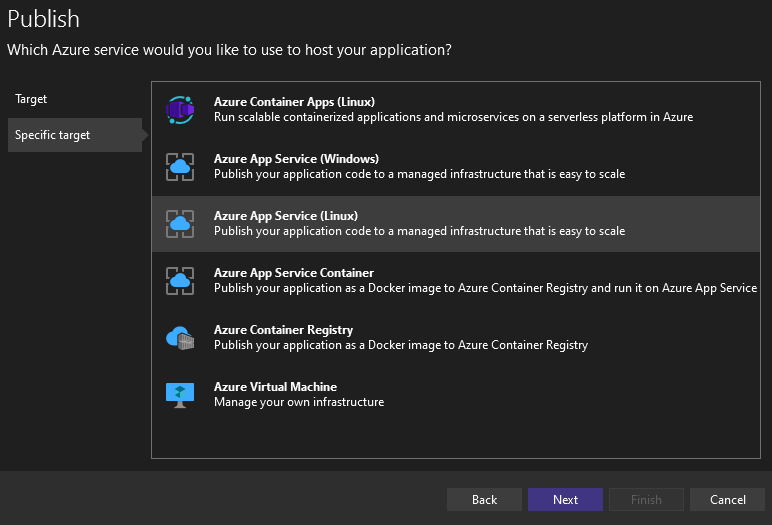Screen dimensions: 772x525
Task: Cancel the Publish dialog
Action: [727, 499]
